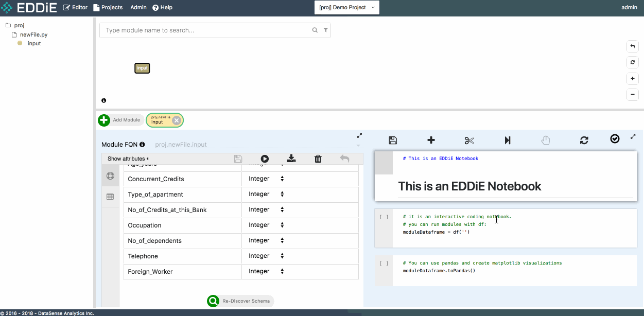Close the proj.newFile input module tab

point(177,120)
